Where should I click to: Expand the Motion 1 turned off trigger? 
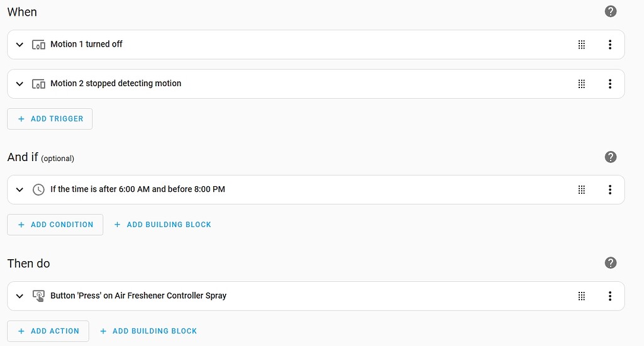(19, 45)
